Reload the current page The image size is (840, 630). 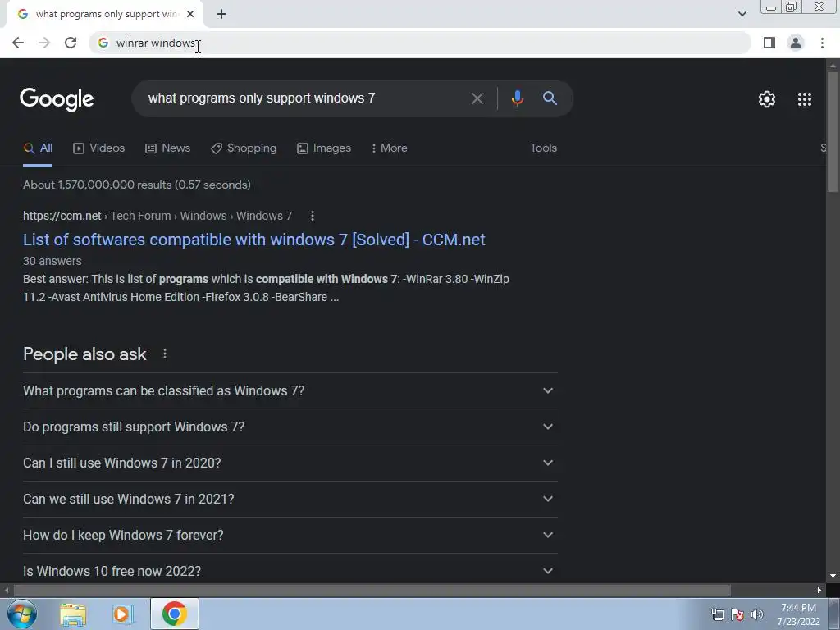tap(71, 43)
